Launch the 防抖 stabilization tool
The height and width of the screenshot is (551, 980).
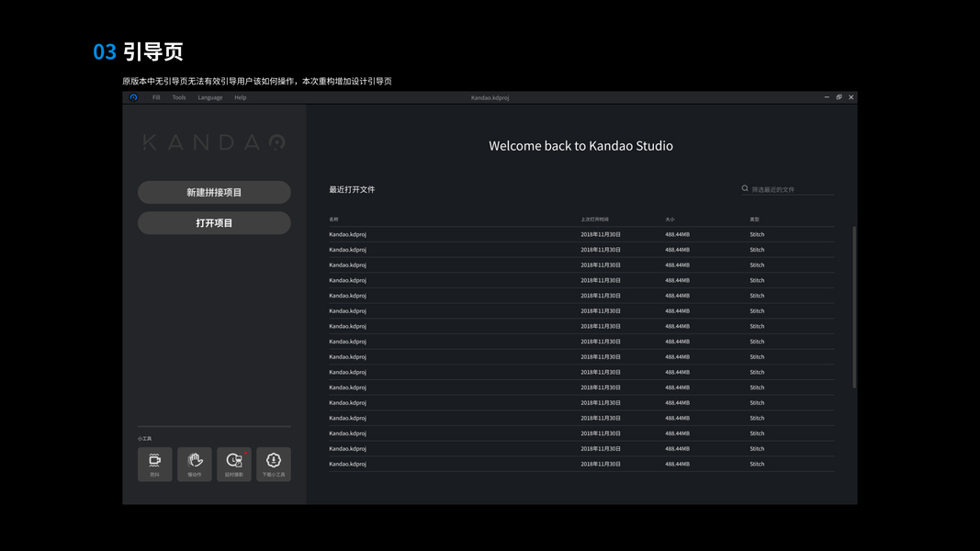155,464
